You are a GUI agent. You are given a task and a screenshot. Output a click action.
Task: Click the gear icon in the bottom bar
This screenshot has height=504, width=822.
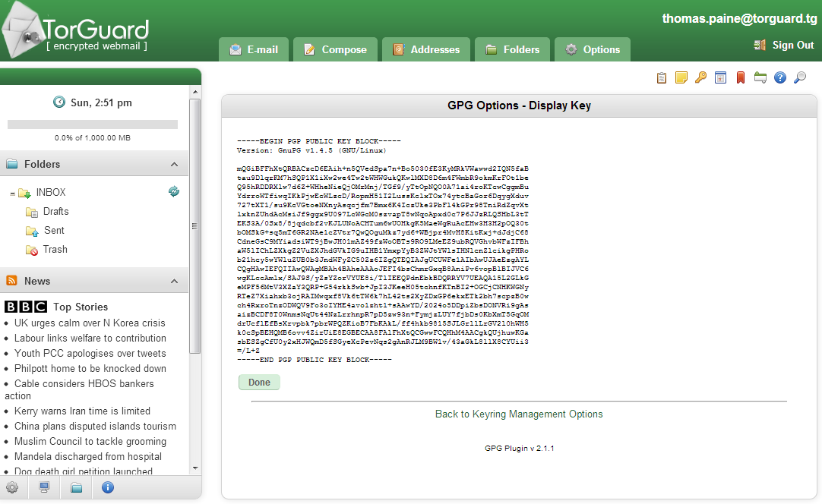12,487
